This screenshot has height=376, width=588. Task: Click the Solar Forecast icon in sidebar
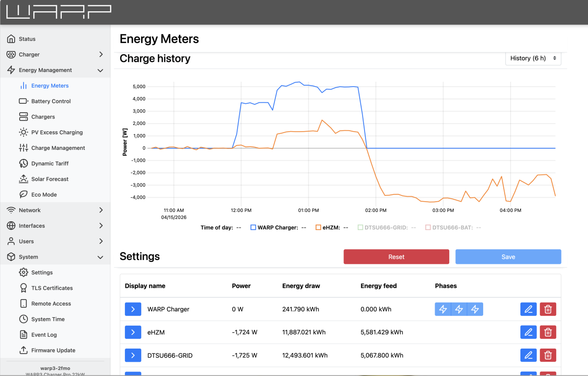click(24, 179)
